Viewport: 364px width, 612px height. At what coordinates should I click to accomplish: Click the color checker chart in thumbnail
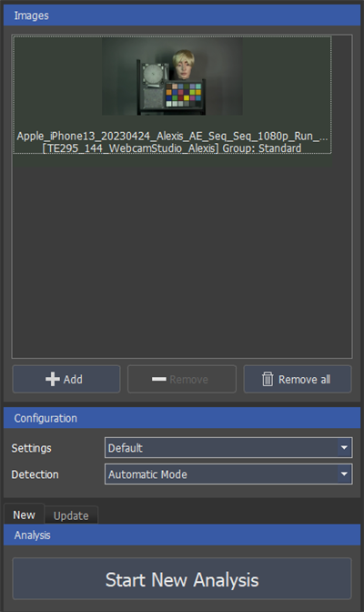(184, 95)
